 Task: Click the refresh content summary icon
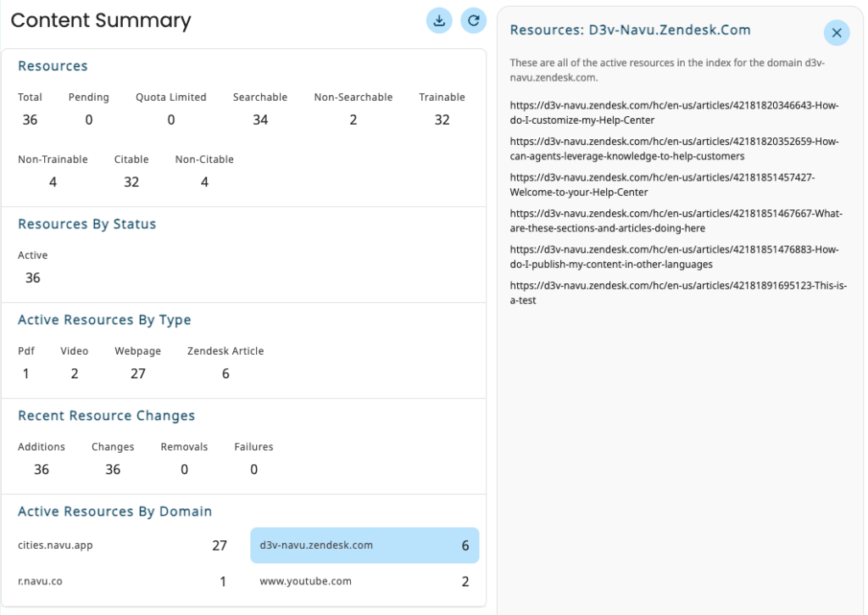coord(474,21)
